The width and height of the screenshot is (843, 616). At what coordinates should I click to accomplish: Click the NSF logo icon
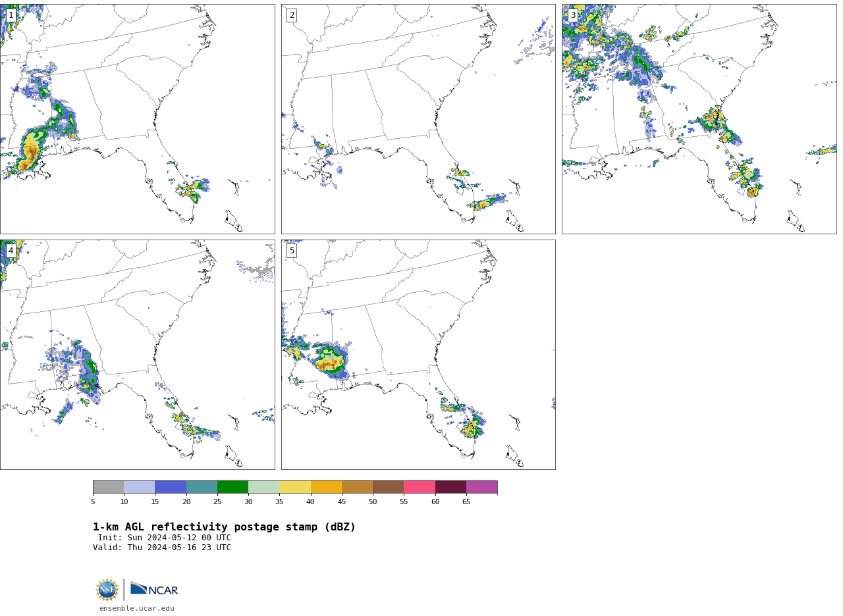coord(107,590)
